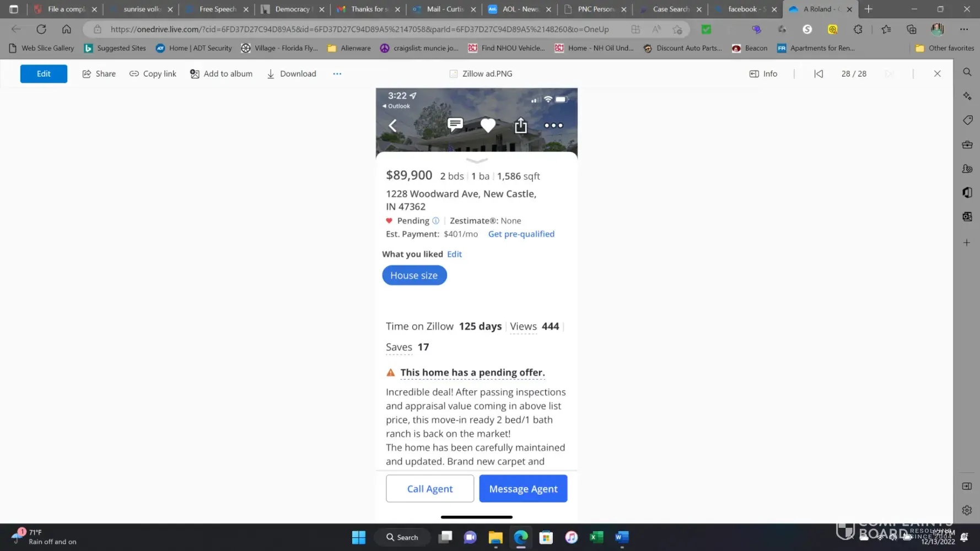The height and width of the screenshot is (551, 980).
Task: Click the white S circle extension icon
Action: coord(807,29)
